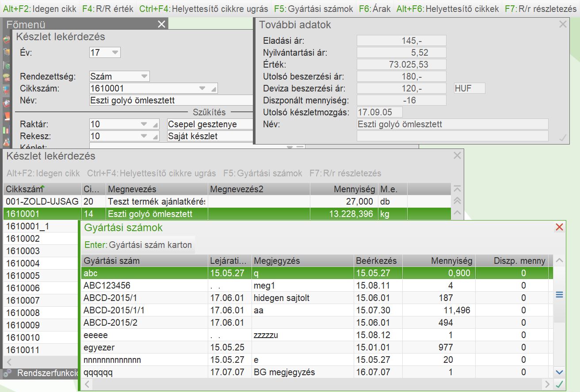This screenshot has height=392, width=580.
Task: Jump to first row in Készlet lekérdezés list
Action: click(x=458, y=189)
